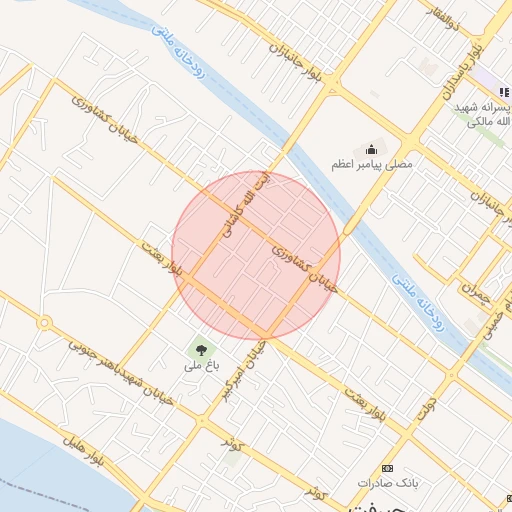Viewport: 512px width, 512px height.
Task: Click the school icon near پسرانه شهید label
Action: click(505, 92)
